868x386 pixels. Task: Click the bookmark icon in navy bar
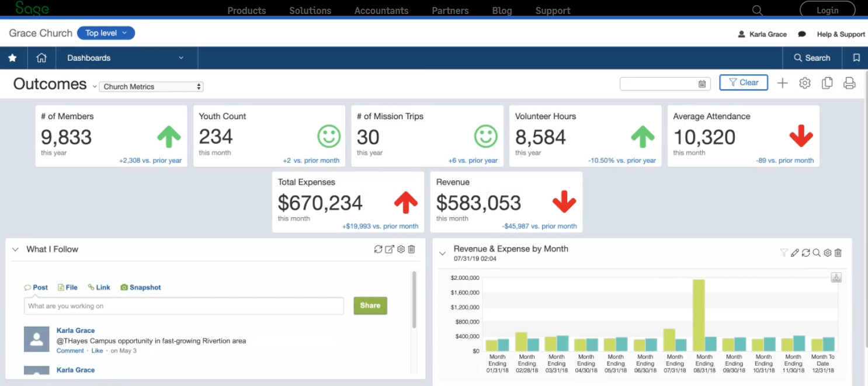coord(856,58)
